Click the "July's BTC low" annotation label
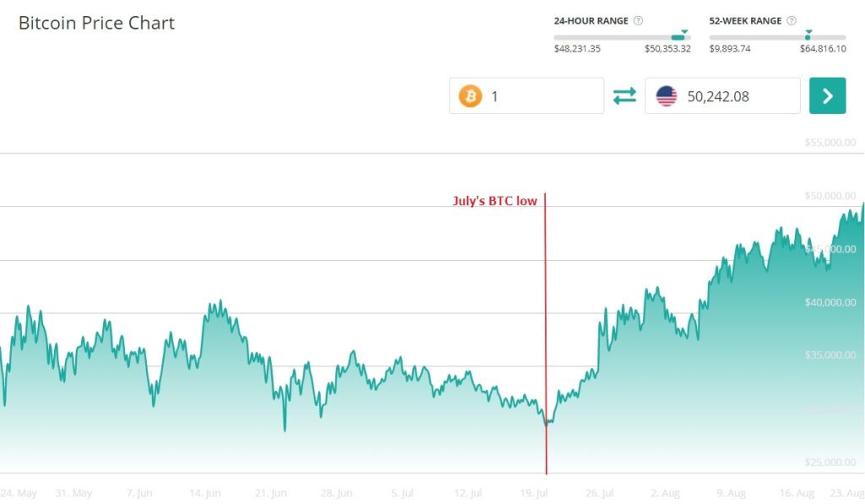This screenshot has width=865, height=504. [495, 201]
